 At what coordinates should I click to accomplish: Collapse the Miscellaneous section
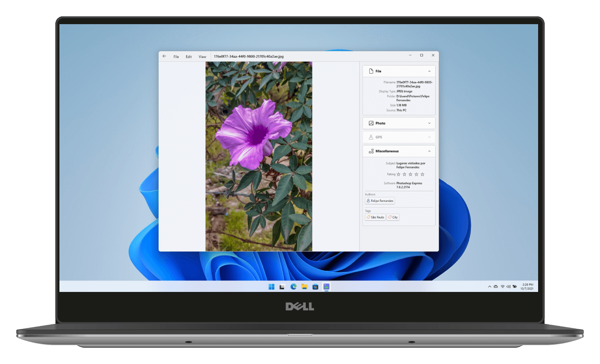tap(429, 151)
